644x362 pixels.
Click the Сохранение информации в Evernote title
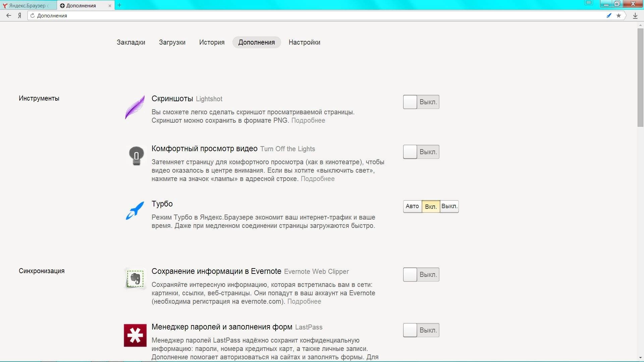click(x=216, y=271)
